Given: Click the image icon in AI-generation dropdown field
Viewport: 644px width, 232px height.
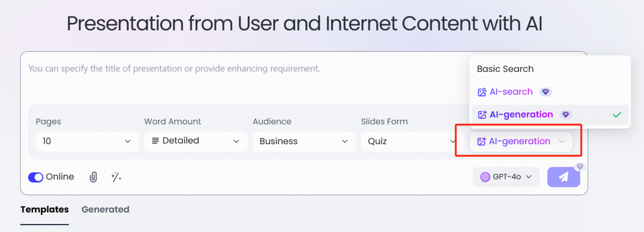Looking at the screenshot, I should tap(481, 142).
